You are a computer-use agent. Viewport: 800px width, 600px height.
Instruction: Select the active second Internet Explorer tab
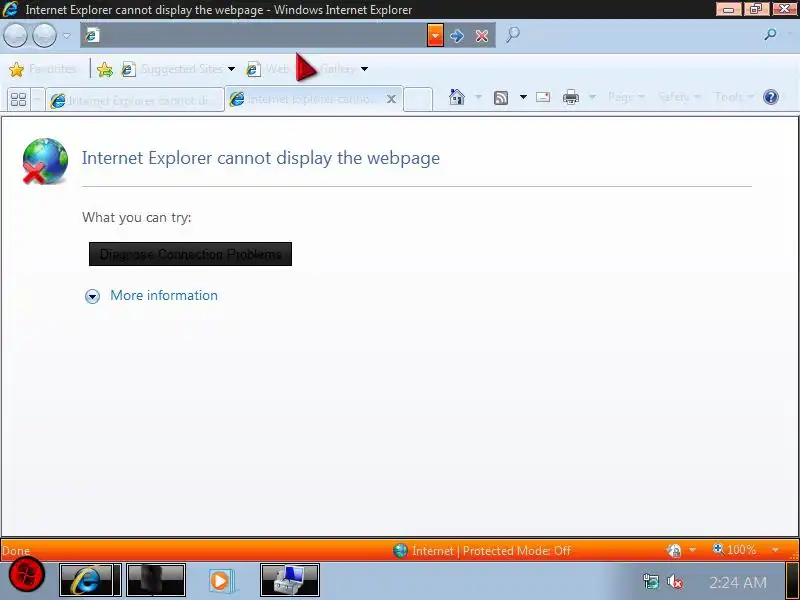(306, 99)
